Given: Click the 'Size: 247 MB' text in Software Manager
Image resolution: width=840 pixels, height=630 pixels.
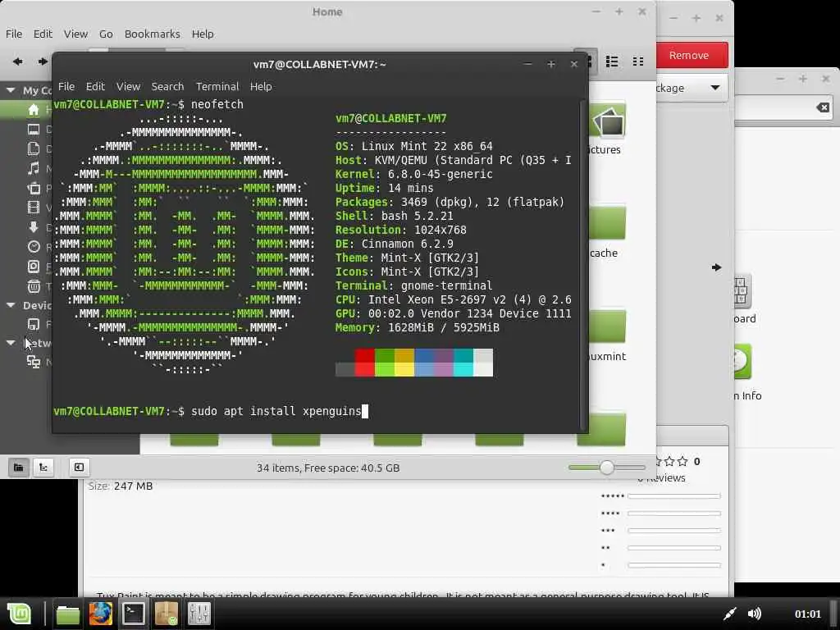Looking at the screenshot, I should pyautogui.click(x=121, y=486).
